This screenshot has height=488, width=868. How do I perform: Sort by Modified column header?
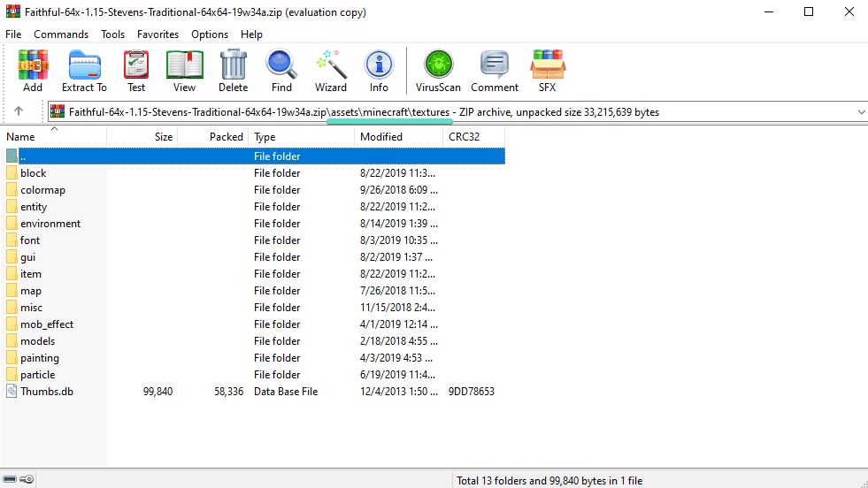(x=398, y=137)
